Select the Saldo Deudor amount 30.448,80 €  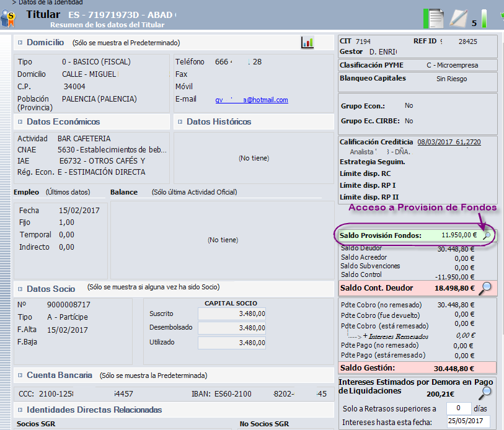(x=456, y=249)
